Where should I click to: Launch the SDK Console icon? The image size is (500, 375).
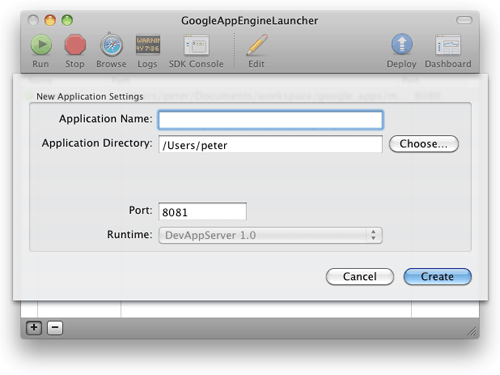[x=196, y=45]
